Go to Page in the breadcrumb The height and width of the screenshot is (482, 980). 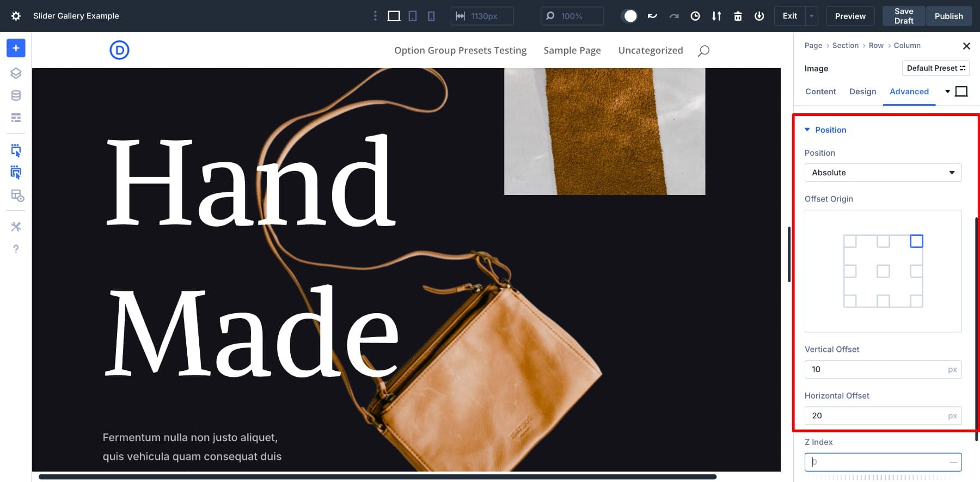tap(813, 46)
